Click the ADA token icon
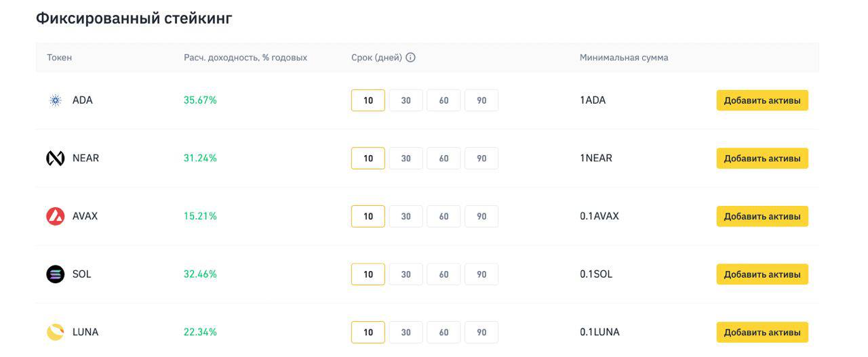The image size is (868, 357). pos(56,100)
